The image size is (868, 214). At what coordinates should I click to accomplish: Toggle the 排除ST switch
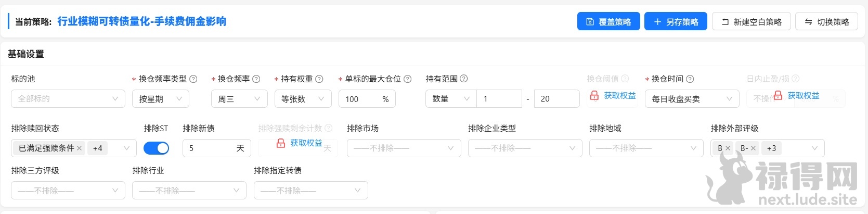pyautogui.click(x=156, y=148)
